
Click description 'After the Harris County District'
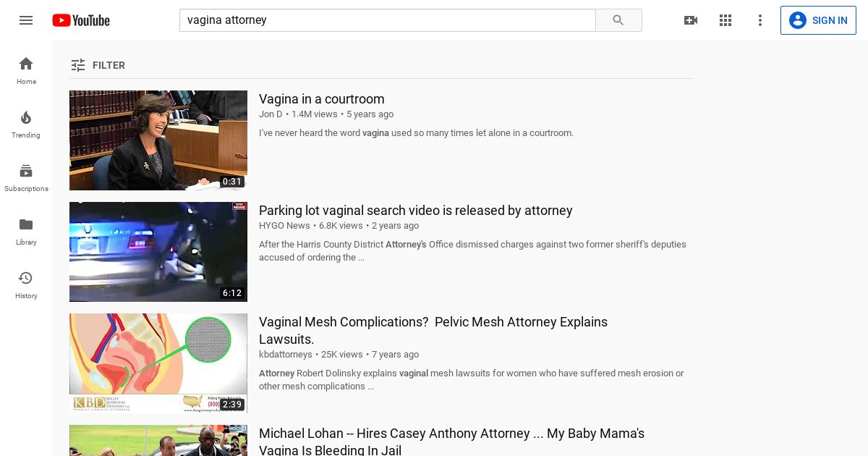click(472, 251)
